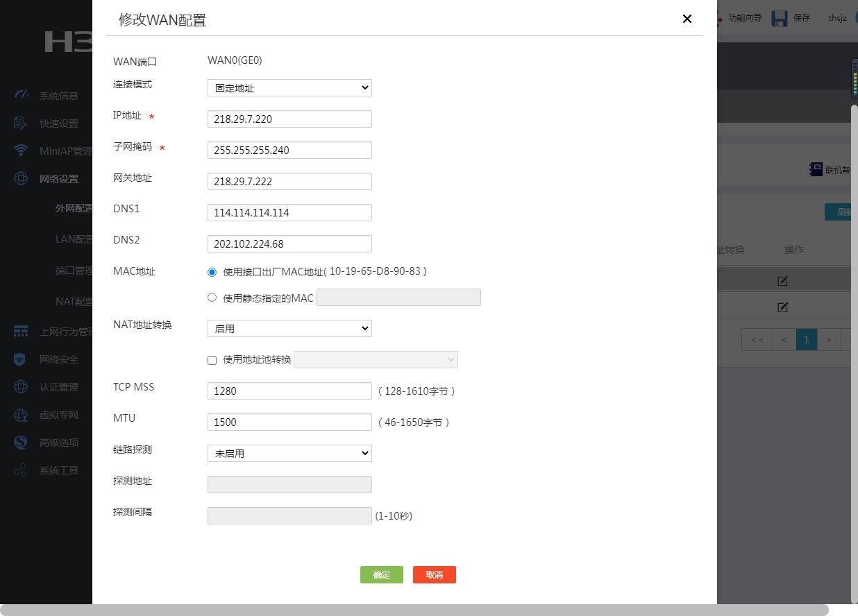Click the horizontal scrollbar at bottom
858x616 pixels.
pos(414,610)
